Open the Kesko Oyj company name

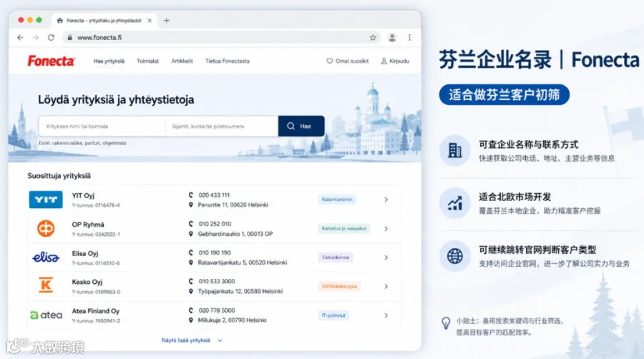(87, 282)
